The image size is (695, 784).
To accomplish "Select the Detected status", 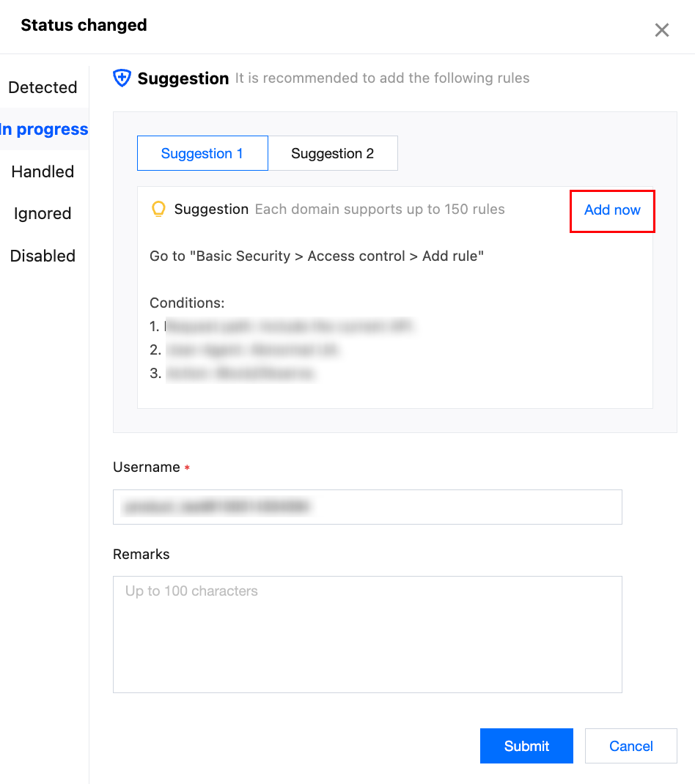I will click(x=43, y=87).
